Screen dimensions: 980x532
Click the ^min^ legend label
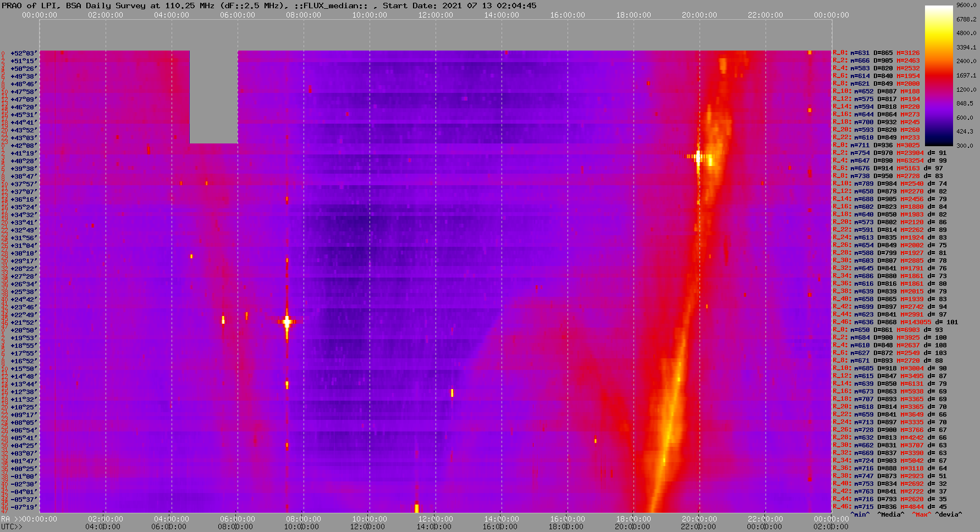tap(860, 515)
